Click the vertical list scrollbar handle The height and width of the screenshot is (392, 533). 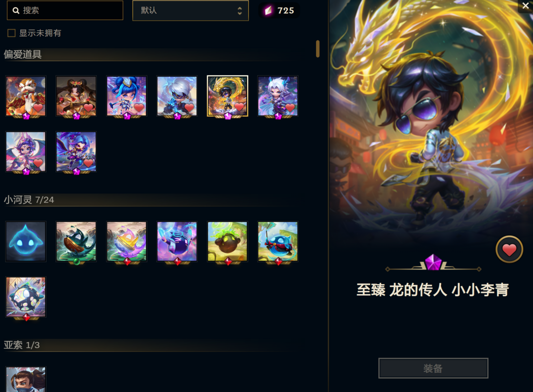tap(318, 49)
